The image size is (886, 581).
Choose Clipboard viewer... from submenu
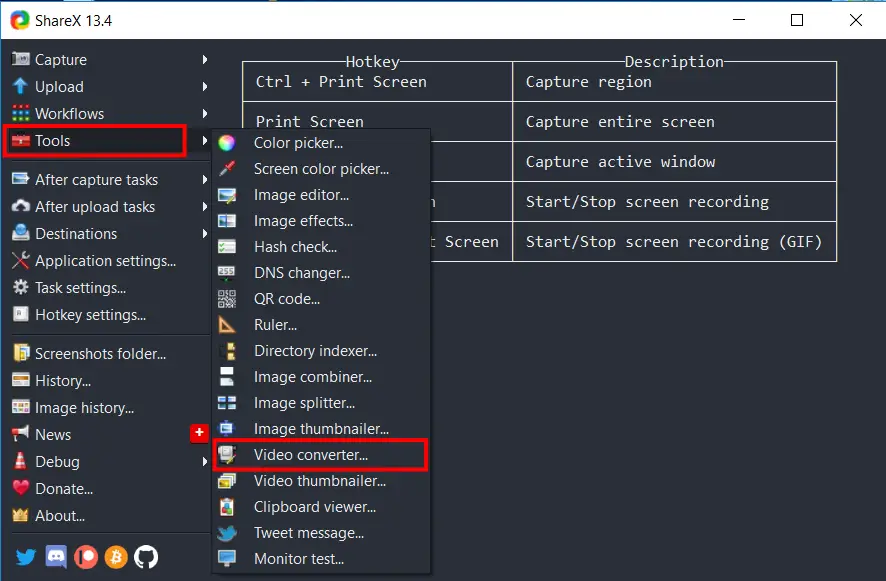tap(320, 507)
